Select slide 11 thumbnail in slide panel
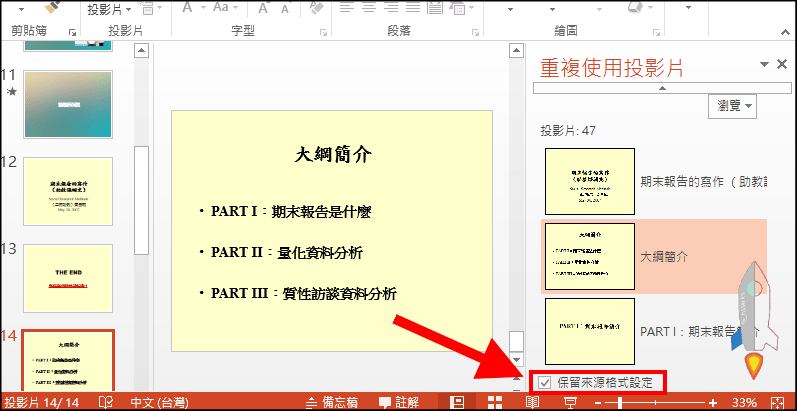This screenshot has width=797, height=411. point(68,104)
